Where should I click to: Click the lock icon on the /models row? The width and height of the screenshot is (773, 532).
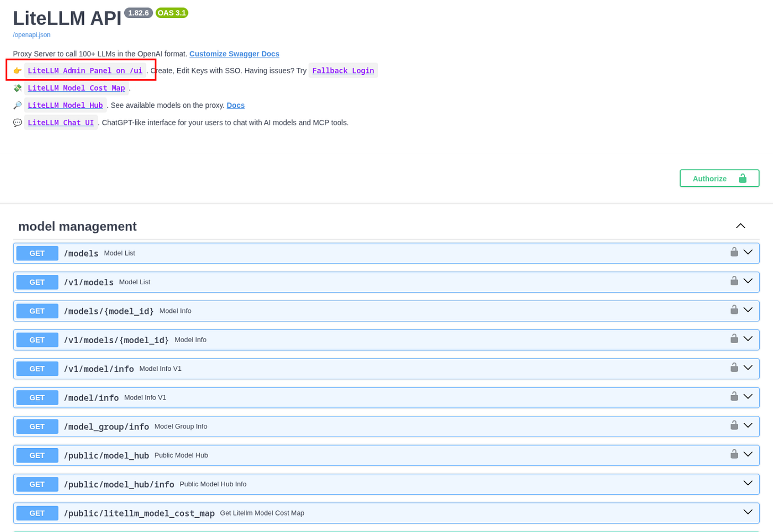tap(734, 252)
